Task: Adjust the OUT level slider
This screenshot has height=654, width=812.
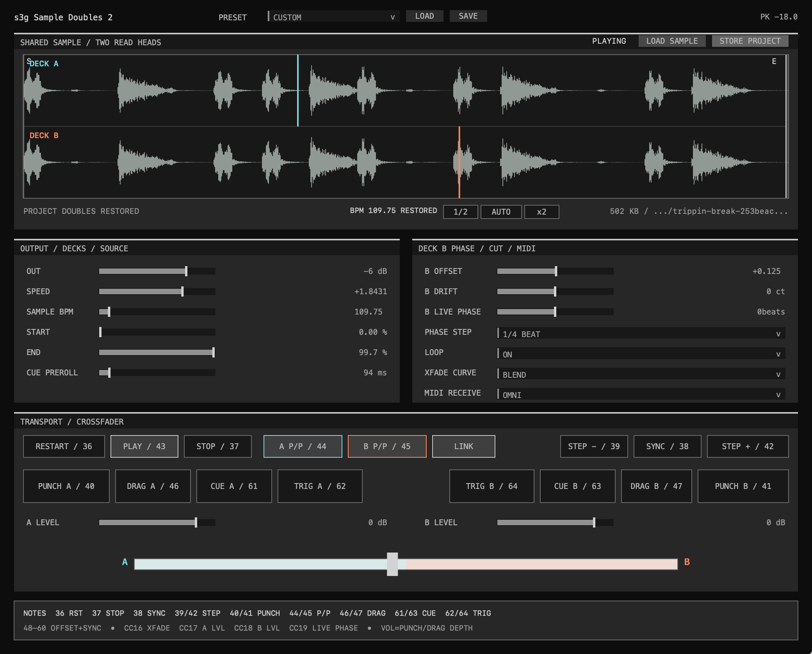Action: [157, 271]
